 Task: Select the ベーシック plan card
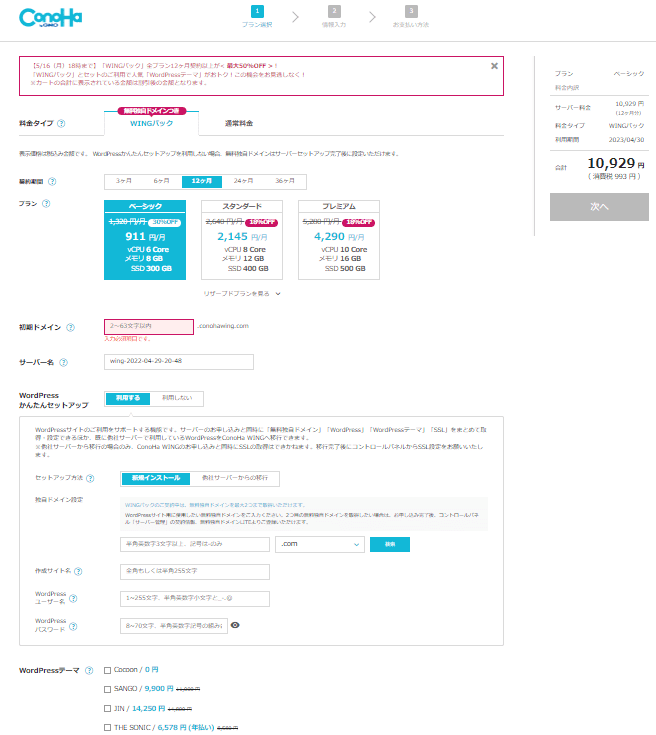click(x=145, y=240)
